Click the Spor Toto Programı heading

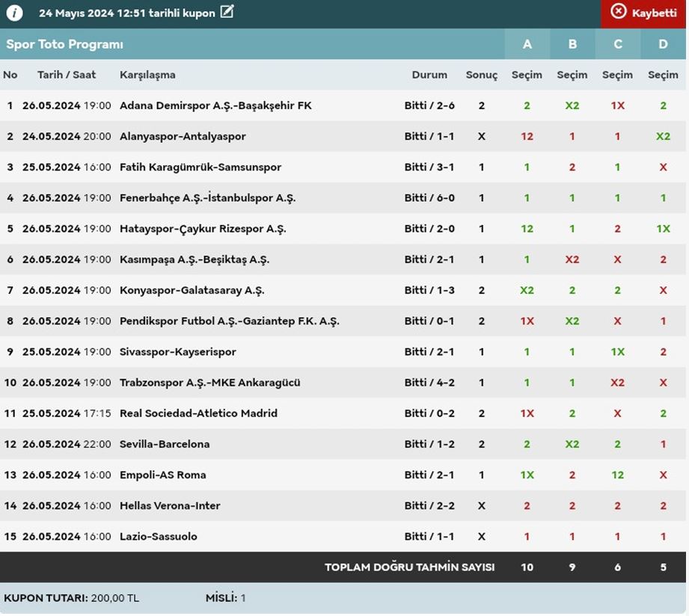tap(65, 44)
